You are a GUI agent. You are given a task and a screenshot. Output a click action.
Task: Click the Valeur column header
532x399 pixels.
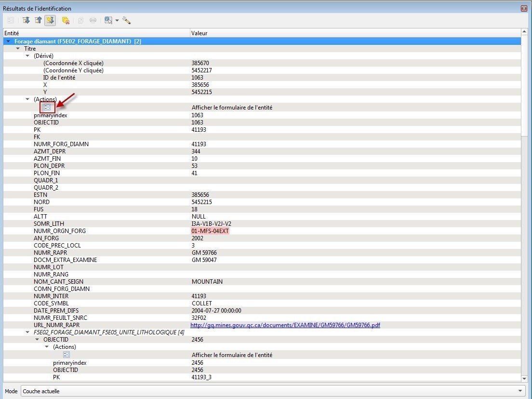pyautogui.click(x=355, y=33)
